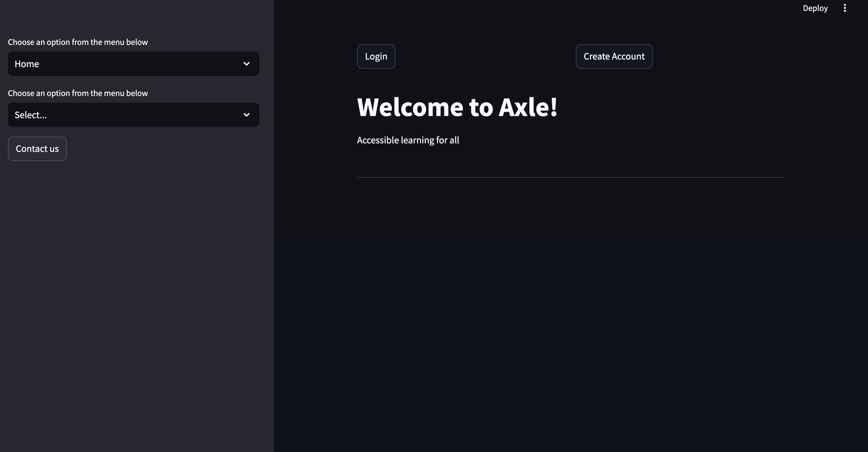Click the Login button
868x452 pixels.
pyautogui.click(x=376, y=56)
